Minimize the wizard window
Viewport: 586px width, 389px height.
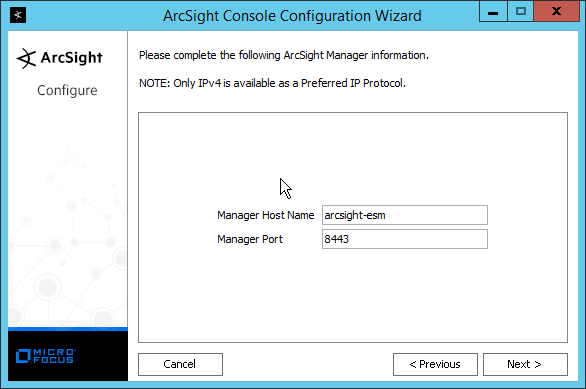493,12
